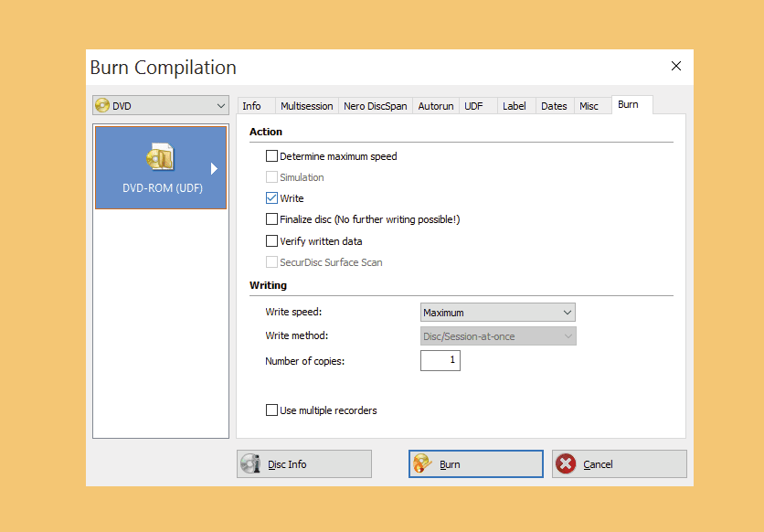This screenshot has height=532, width=764.
Task: Open the Write speed Maximum dropdown
Action: coord(497,313)
